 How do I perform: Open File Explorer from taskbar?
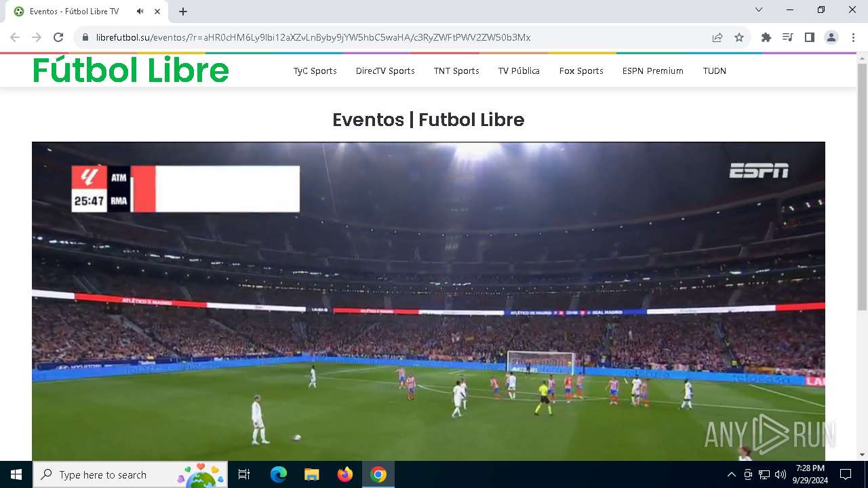tap(312, 474)
